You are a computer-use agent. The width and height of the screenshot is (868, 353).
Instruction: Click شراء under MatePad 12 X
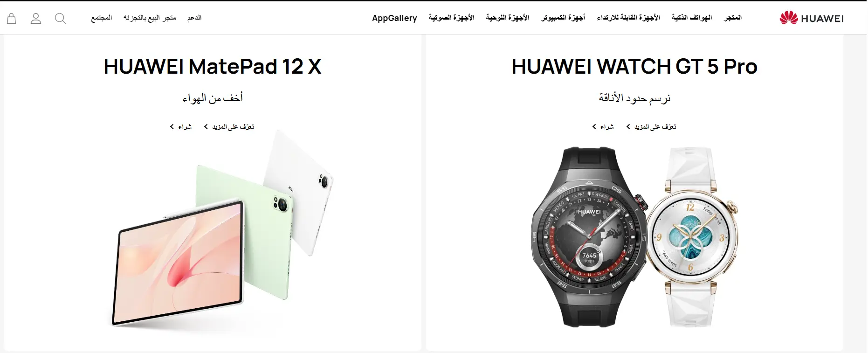pyautogui.click(x=181, y=127)
